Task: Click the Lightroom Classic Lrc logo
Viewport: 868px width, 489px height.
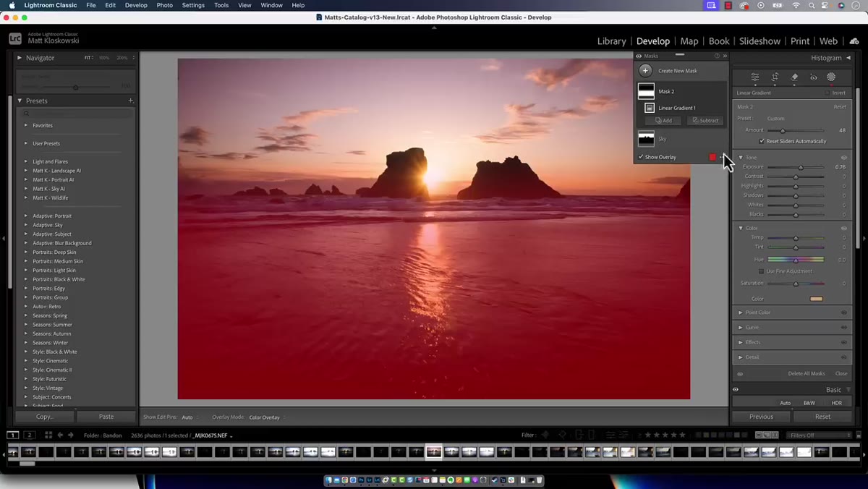Action: [x=14, y=38]
